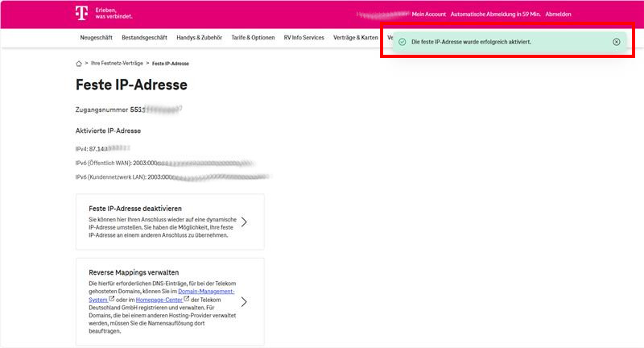Click the Feste IP-Adresse page title
644x348 pixels.
tap(131, 85)
